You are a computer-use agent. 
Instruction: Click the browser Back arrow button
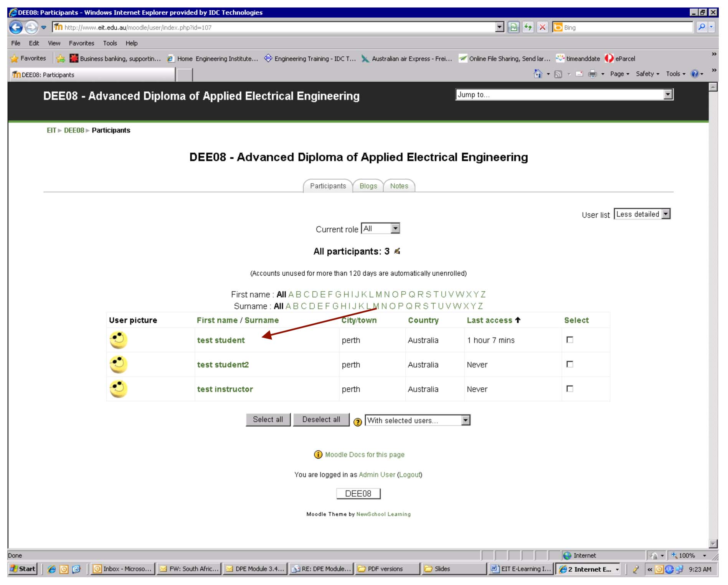[16, 27]
